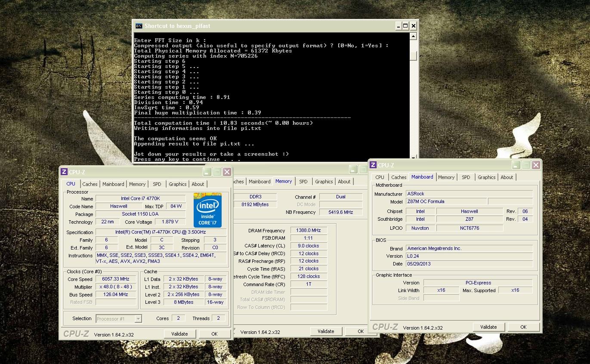Select SPD tab in left CPU-Z window
Viewport: 590px width, 364px height.
[x=157, y=184]
